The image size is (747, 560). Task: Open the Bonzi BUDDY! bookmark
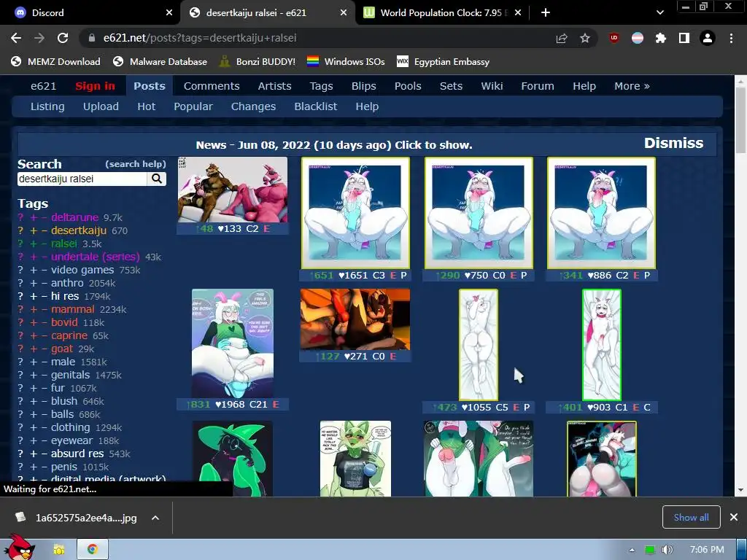pos(258,61)
